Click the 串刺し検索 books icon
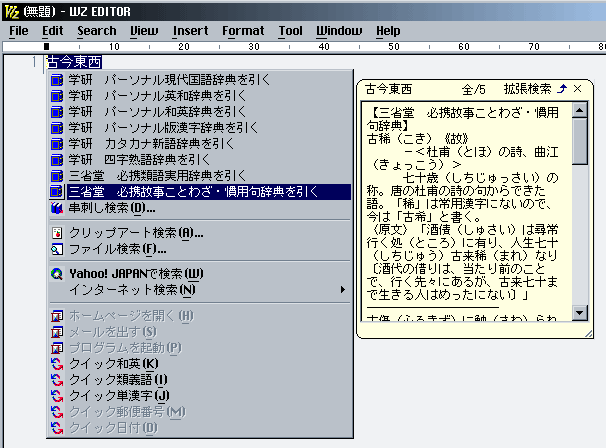 [57, 208]
